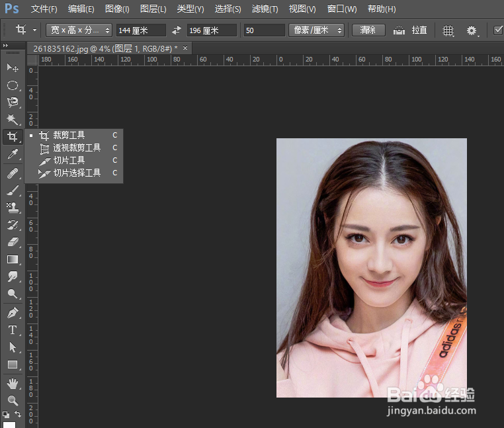504x428 pixels.
Task: Select the Gradient tool
Action: pos(13,259)
